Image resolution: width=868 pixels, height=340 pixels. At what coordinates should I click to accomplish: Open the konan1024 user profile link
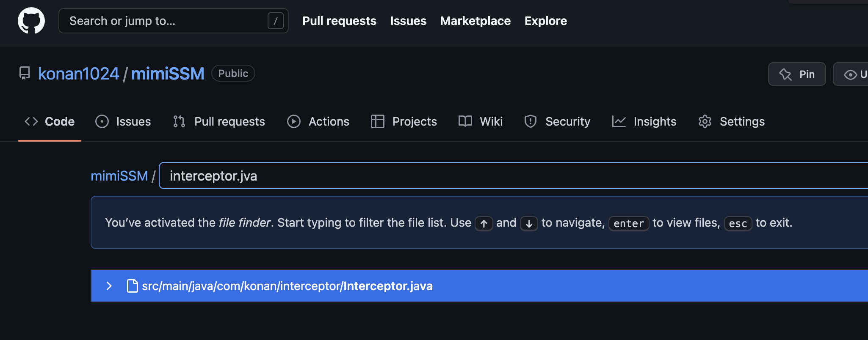point(79,74)
